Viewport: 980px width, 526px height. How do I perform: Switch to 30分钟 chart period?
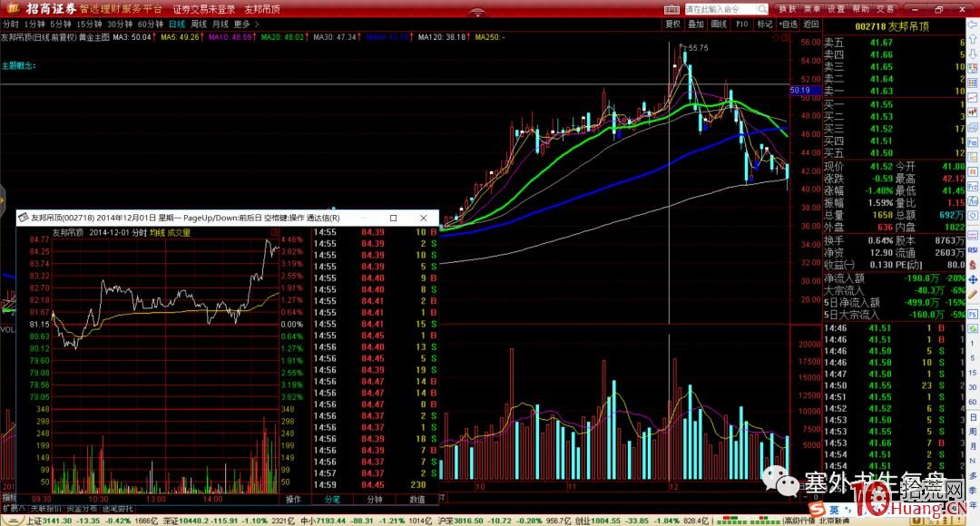pyautogui.click(x=120, y=24)
